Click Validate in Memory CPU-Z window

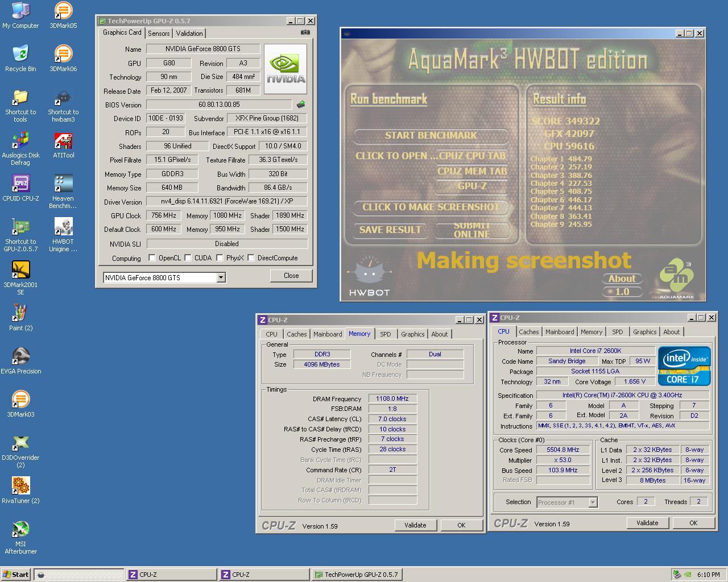click(415, 525)
